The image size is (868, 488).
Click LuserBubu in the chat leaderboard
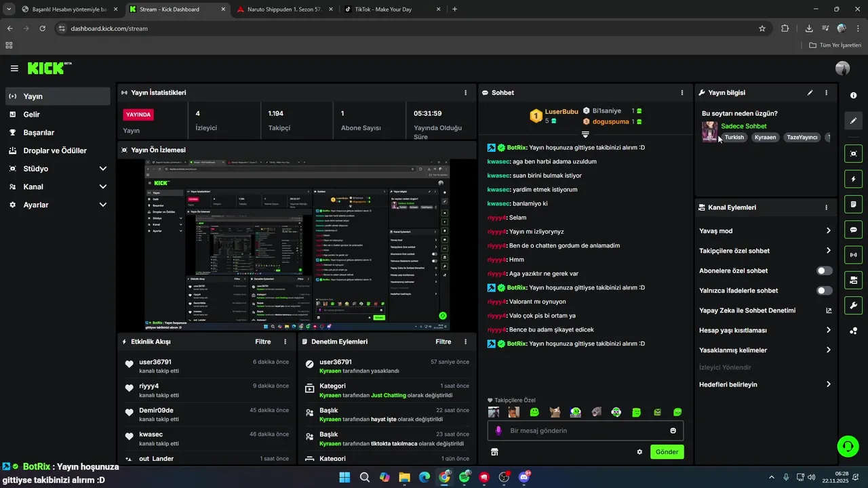click(x=561, y=111)
